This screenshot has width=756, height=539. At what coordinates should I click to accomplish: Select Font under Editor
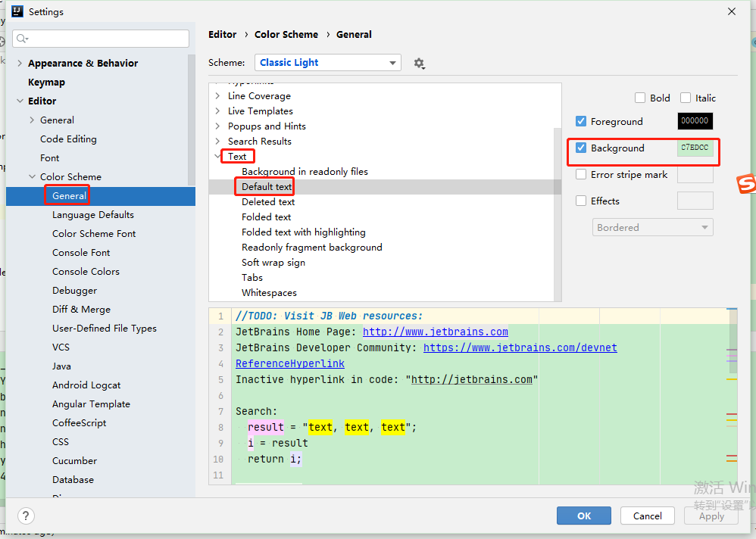pos(50,158)
